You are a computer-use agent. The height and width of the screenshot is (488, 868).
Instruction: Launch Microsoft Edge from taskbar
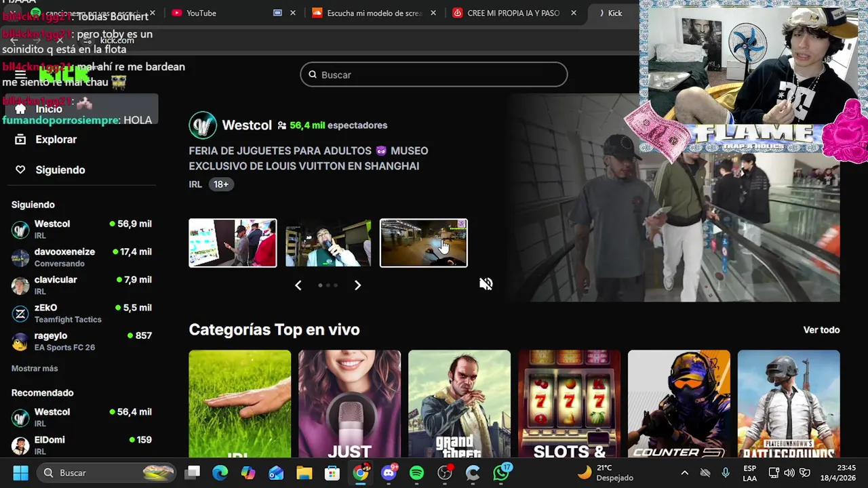[x=220, y=472]
